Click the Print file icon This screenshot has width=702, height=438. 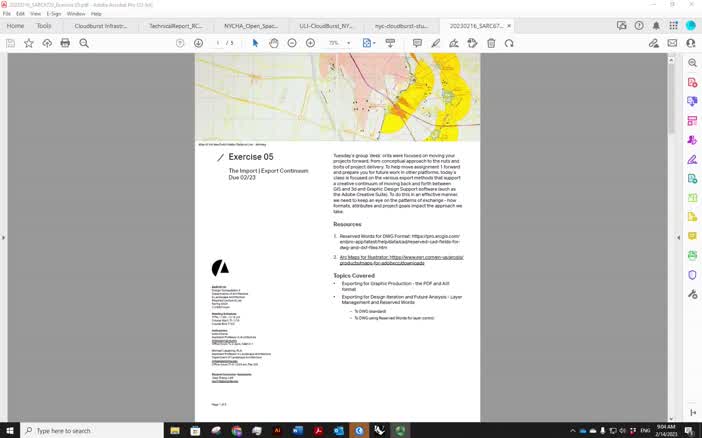pos(65,43)
